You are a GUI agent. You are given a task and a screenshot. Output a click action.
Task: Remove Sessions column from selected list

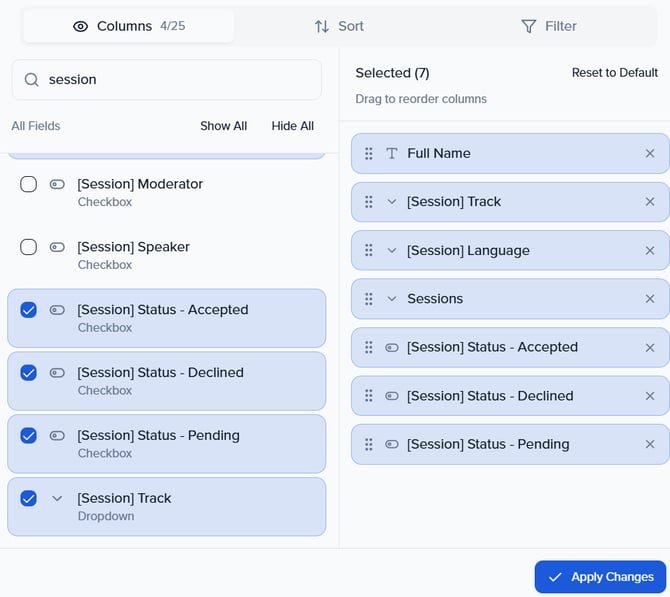tap(650, 299)
